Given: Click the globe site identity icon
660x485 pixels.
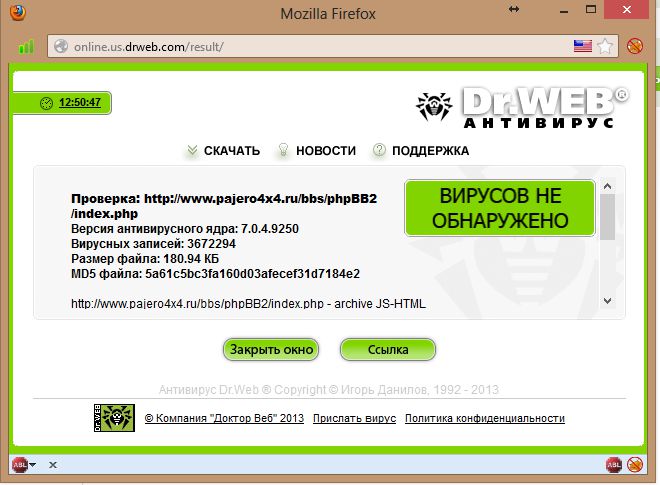Looking at the screenshot, I should coord(61,46).
